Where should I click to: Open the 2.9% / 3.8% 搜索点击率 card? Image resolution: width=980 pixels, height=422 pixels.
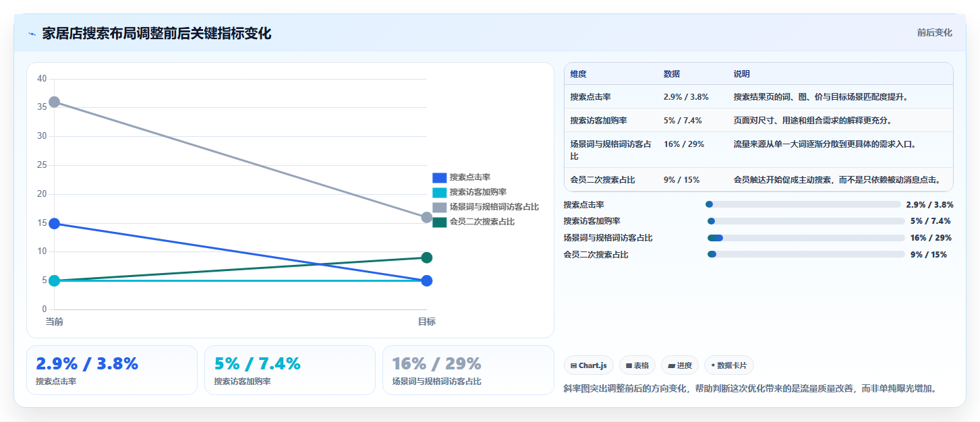coord(112,370)
